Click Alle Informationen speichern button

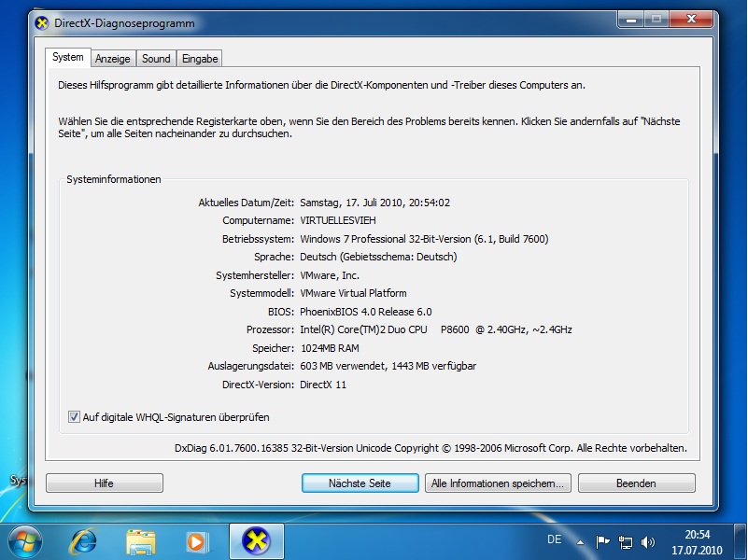tap(498, 483)
